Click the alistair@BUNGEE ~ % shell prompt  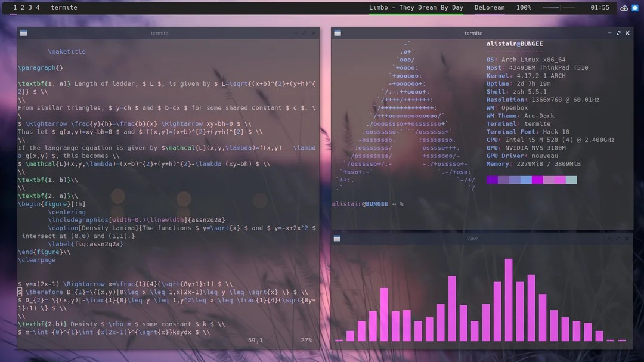(367, 204)
